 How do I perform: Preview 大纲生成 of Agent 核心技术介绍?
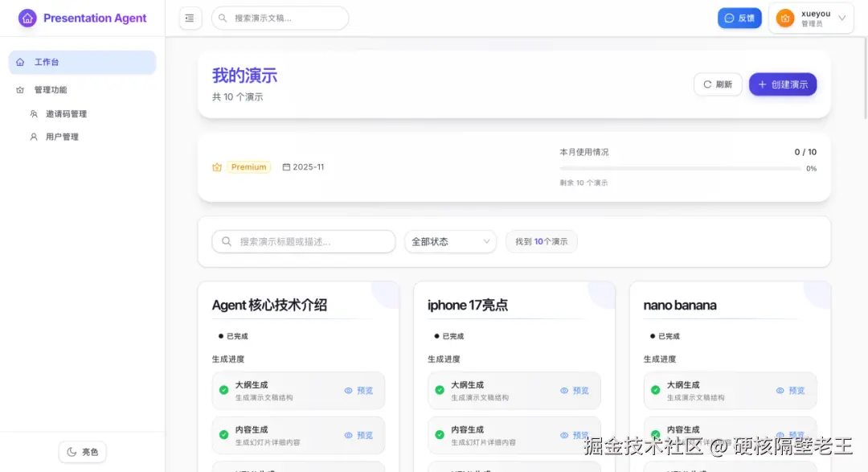point(358,391)
